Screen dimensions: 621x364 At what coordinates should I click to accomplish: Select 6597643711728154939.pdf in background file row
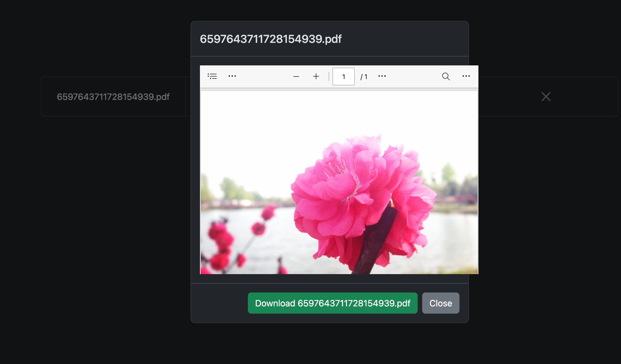tap(113, 97)
